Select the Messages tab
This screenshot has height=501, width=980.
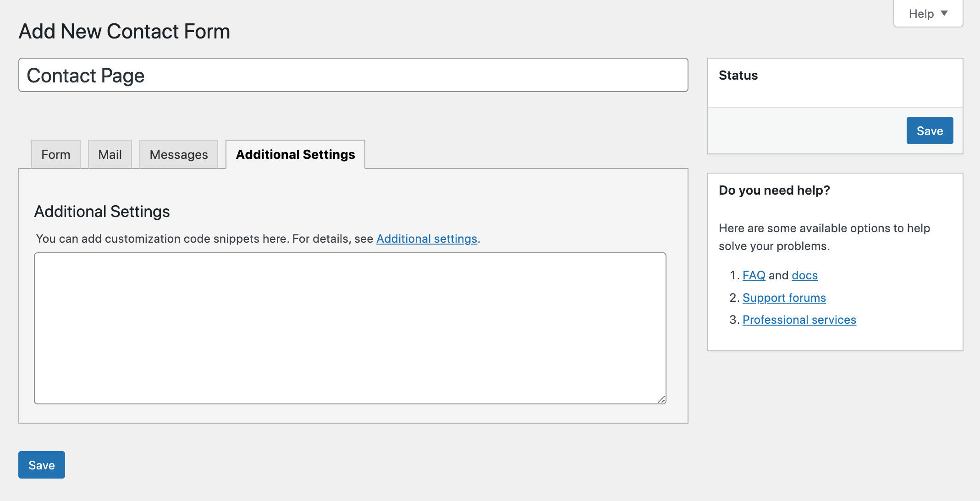tap(178, 154)
